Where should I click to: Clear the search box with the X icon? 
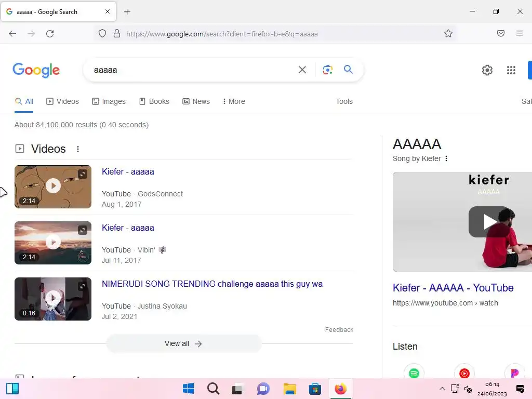pyautogui.click(x=302, y=70)
